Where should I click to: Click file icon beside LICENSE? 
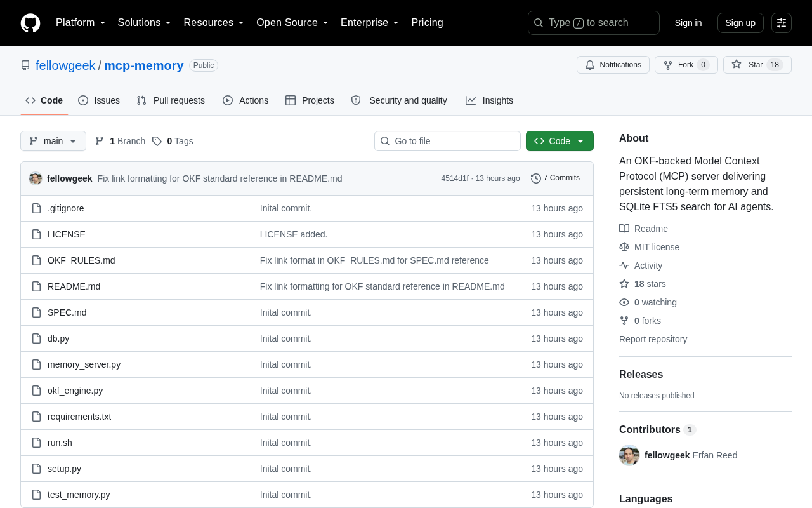coord(37,234)
